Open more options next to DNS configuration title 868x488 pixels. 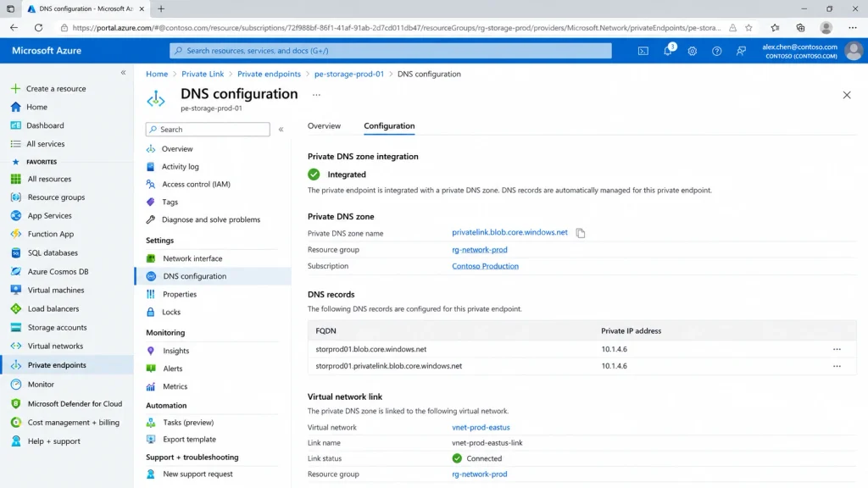point(316,95)
